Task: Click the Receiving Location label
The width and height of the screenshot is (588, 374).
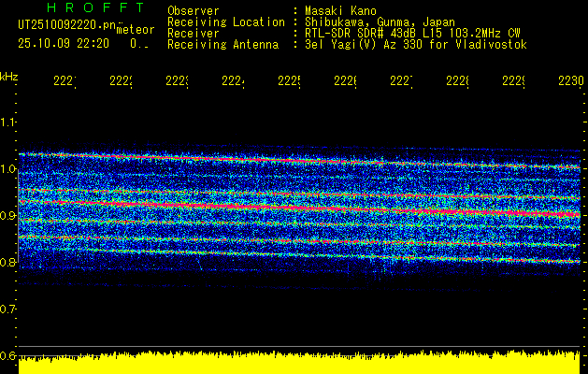Action: click(x=226, y=22)
